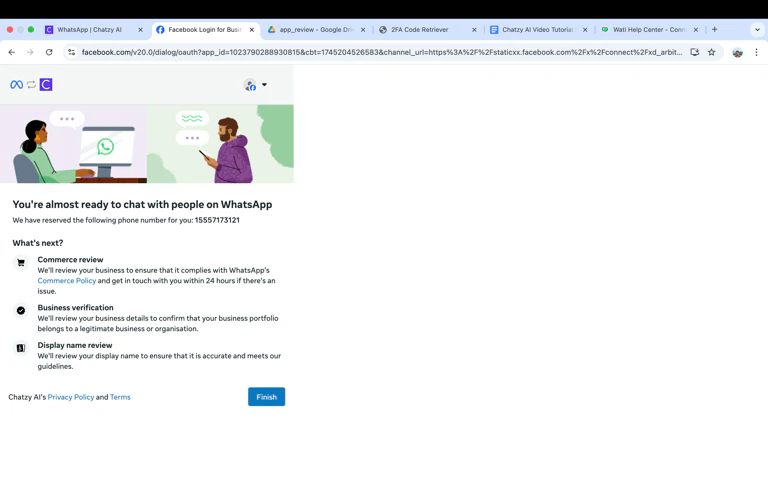
Task: Bookmark this page with the star icon
Action: point(712,52)
